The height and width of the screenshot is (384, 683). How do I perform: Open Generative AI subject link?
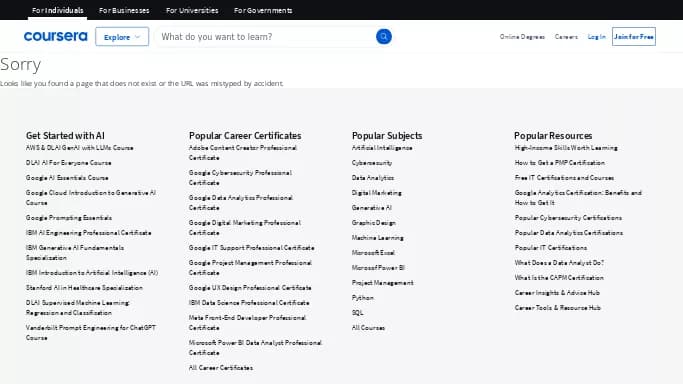[x=372, y=208]
